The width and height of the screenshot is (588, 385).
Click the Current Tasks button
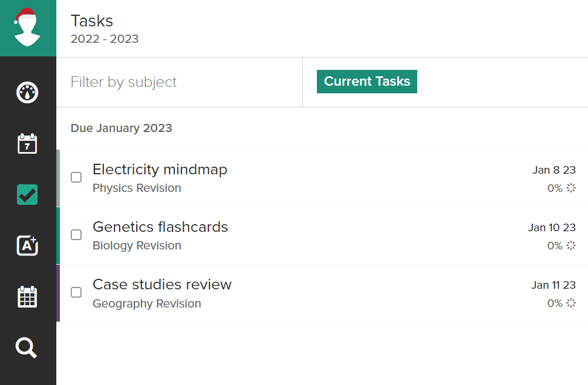pyautogui.click(x=366, y=82)
